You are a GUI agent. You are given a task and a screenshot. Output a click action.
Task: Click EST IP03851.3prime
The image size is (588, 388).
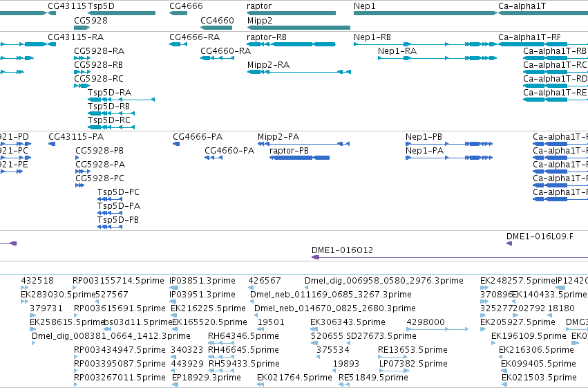click(x=202, y=281)
